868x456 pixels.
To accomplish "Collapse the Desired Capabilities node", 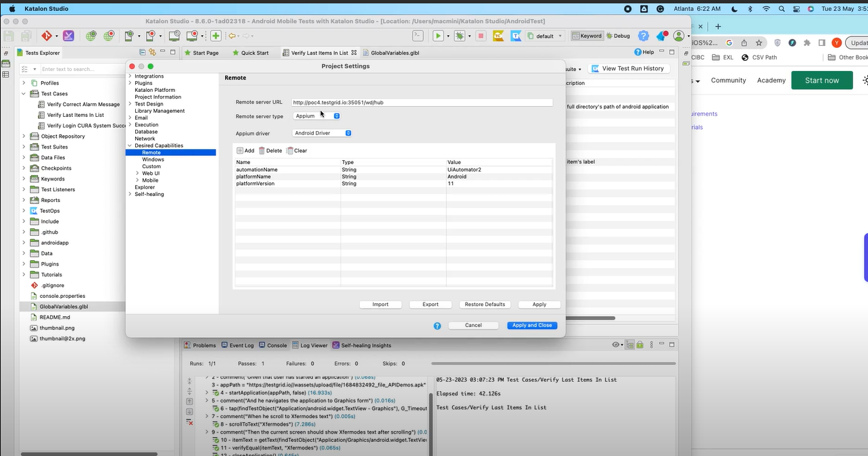I will click(130, 146).
